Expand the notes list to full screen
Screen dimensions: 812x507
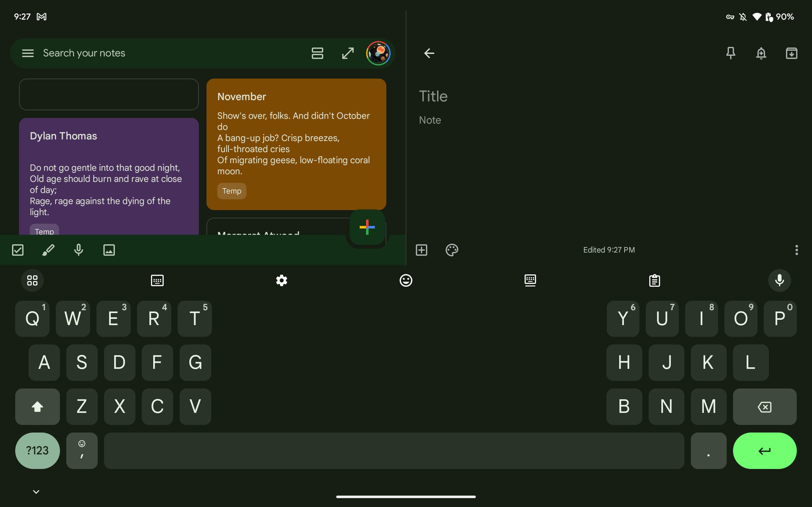tap(348, 53)
